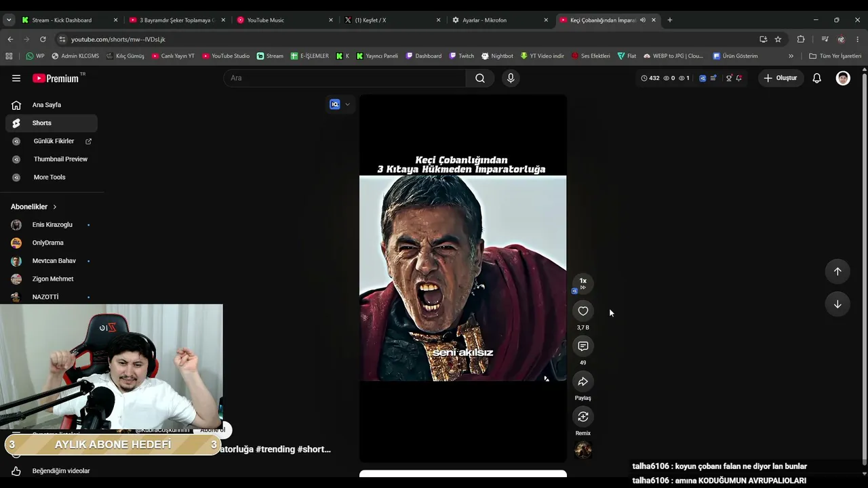Viewport: 868px width, 488px height.
Task: Click the YouTube page scrollbar
Action: tap(864, 269)
